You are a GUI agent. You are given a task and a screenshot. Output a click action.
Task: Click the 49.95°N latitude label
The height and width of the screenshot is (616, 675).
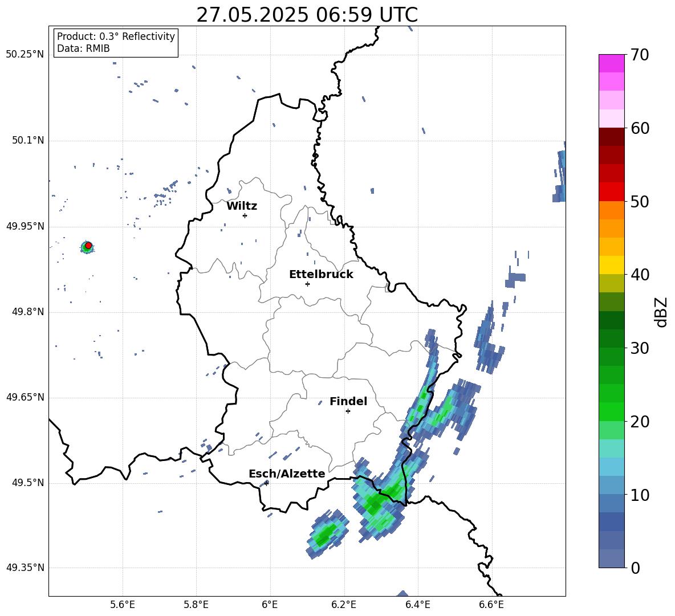25,226
